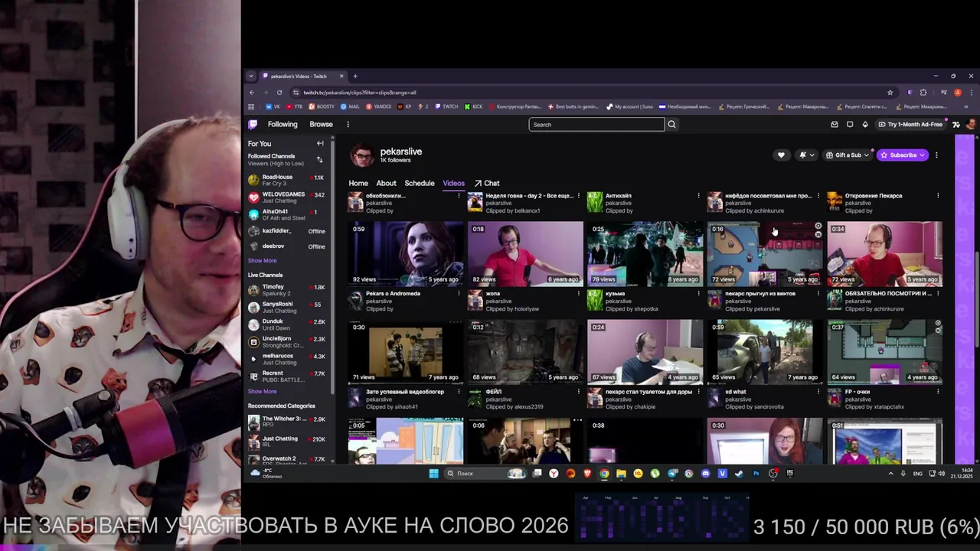The width and height of the screenshot is (980, 551).
Task: Click the Subscribe button
Action: 903,155
